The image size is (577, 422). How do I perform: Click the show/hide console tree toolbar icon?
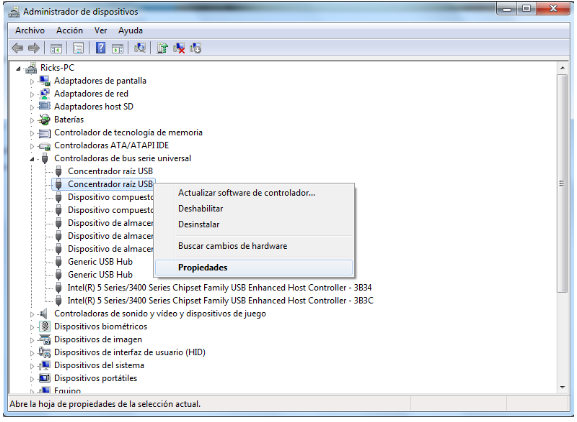click(x=56, y=48)
